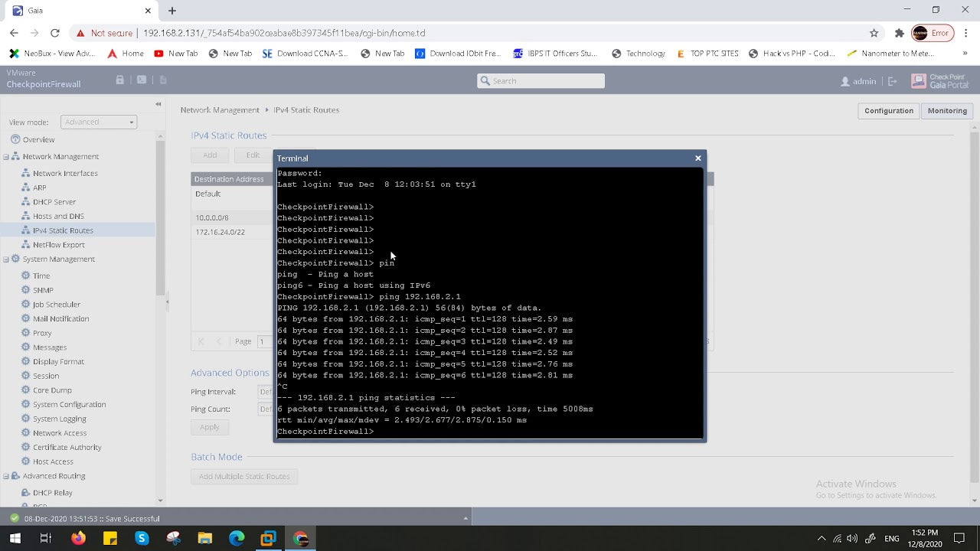Open Firefox from the taskbar
Viewport: 980px width, 551px height.
(78, 538)
